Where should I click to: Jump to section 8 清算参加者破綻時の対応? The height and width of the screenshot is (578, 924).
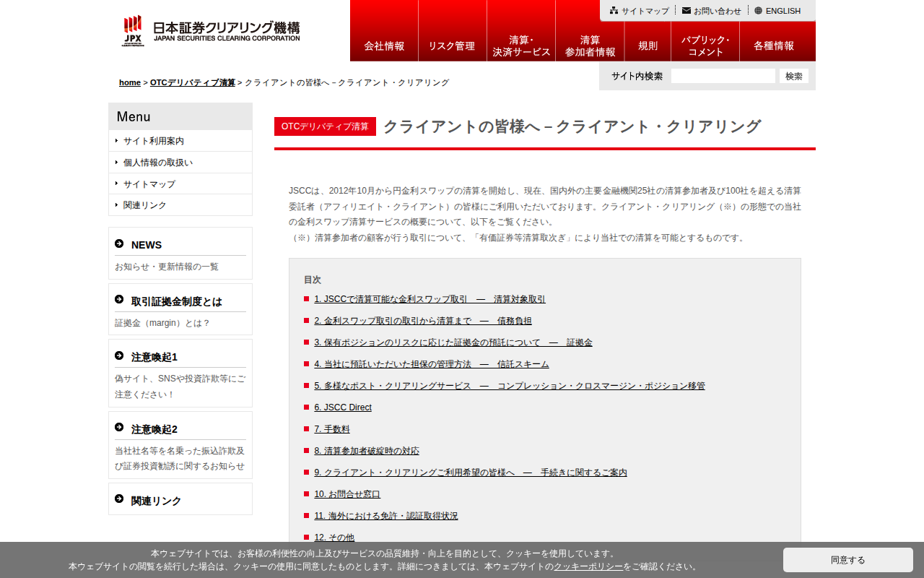point(367,451)
